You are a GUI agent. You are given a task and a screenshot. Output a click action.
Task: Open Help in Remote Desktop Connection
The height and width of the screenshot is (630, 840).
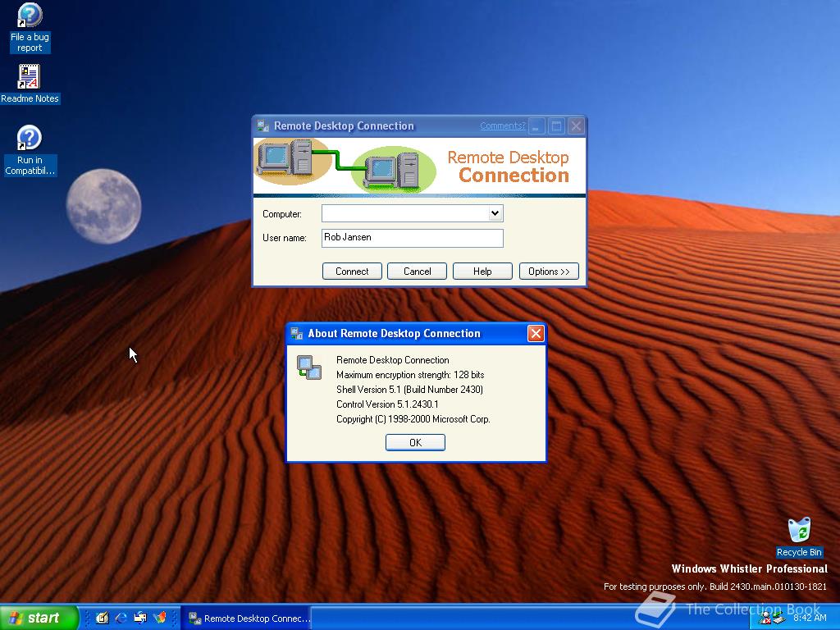(x=482, y=272)
